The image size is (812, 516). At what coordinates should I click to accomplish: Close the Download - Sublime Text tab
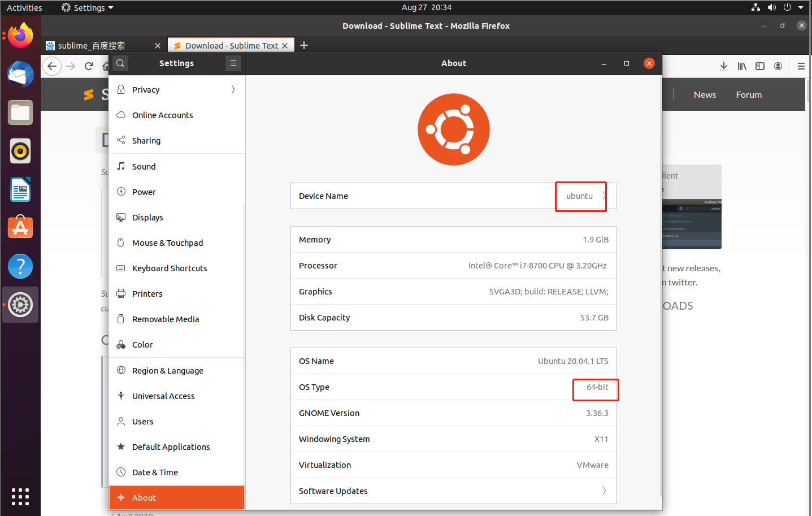(x=285, y=46)
